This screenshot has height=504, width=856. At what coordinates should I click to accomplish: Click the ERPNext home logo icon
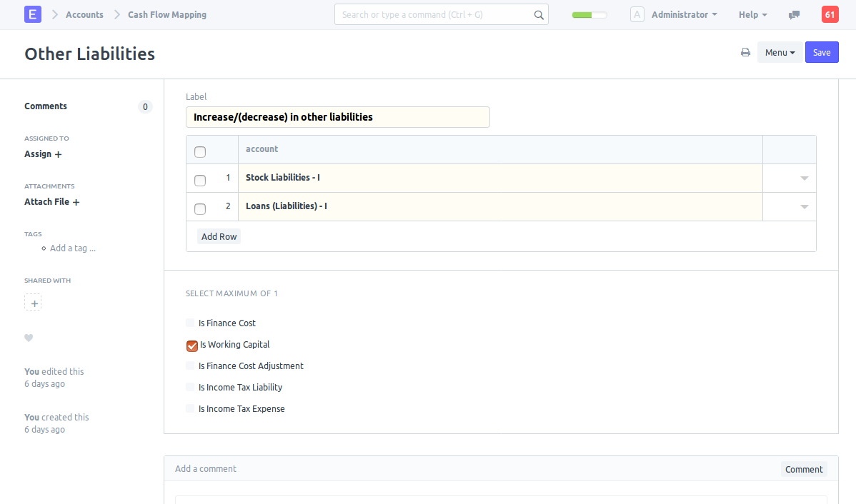33,14
